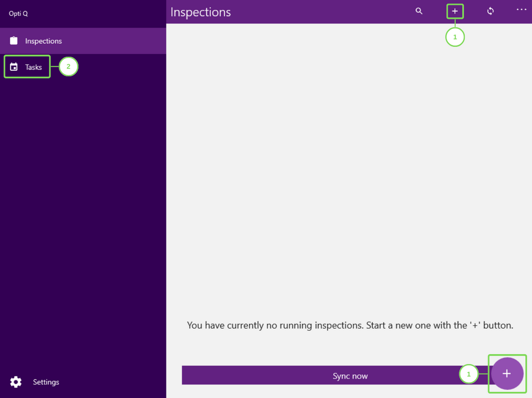Click green marker 1 beside floating button
The width and height of the screenshot is (532, 398).
point(468,374)
